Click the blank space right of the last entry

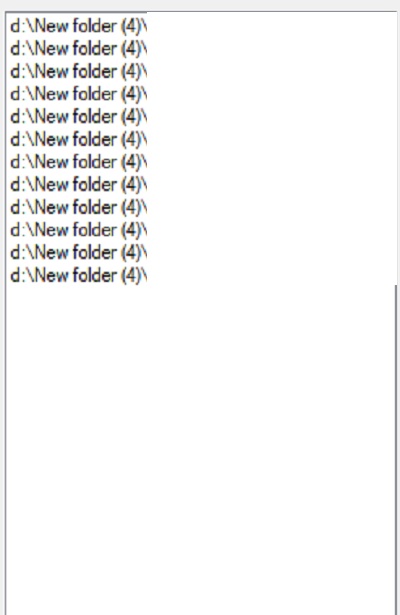coord(271,275)
